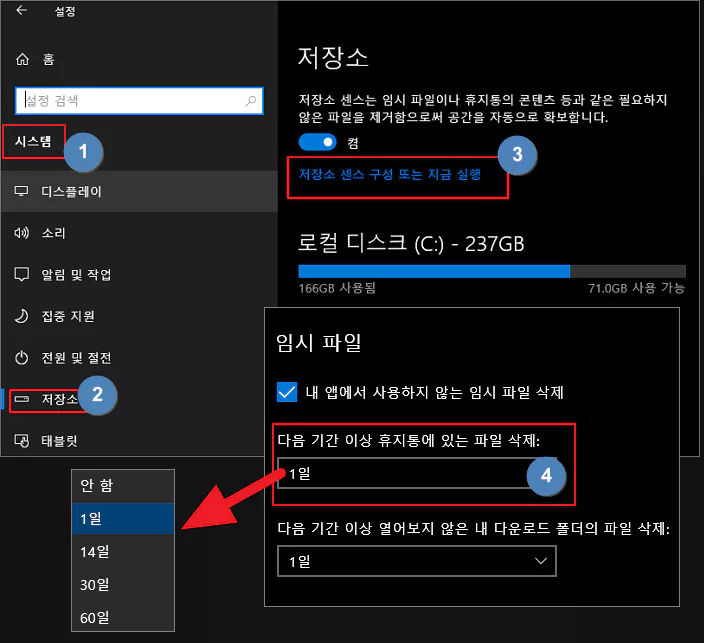Select 안 함 in the dropdown list
The height and width of the screenshot is (643, 704).
click(x=123, y=486)
